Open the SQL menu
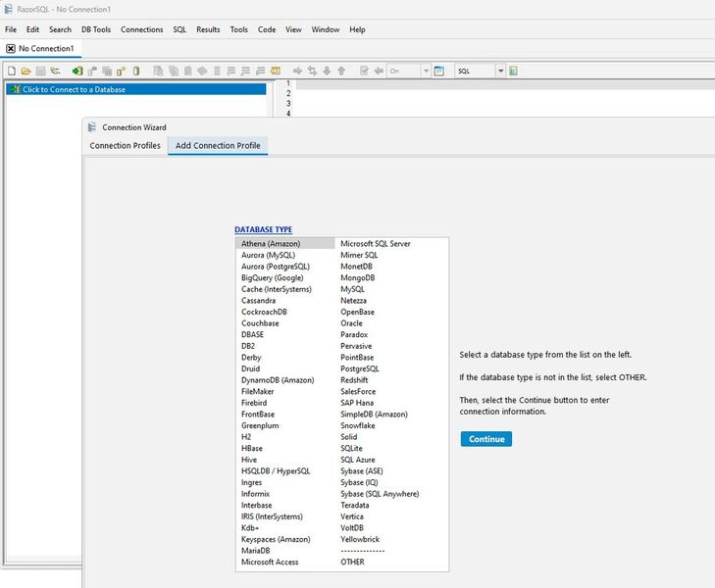The height and width of the screenshot is (588, 715). click(179, 29)
